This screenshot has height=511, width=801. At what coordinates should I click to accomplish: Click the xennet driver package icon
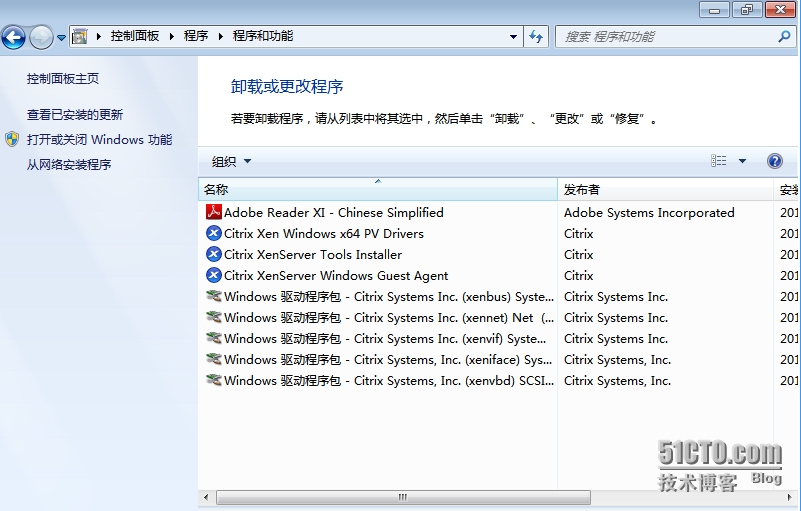[x=214, y=317]
